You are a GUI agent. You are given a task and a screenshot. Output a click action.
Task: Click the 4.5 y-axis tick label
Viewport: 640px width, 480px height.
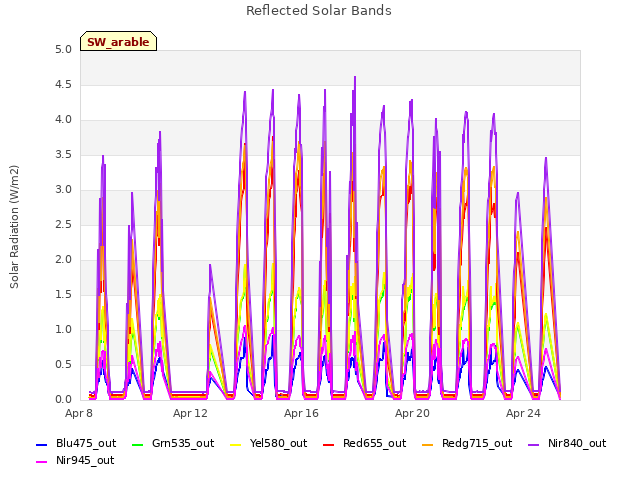(x=63, y=85)
